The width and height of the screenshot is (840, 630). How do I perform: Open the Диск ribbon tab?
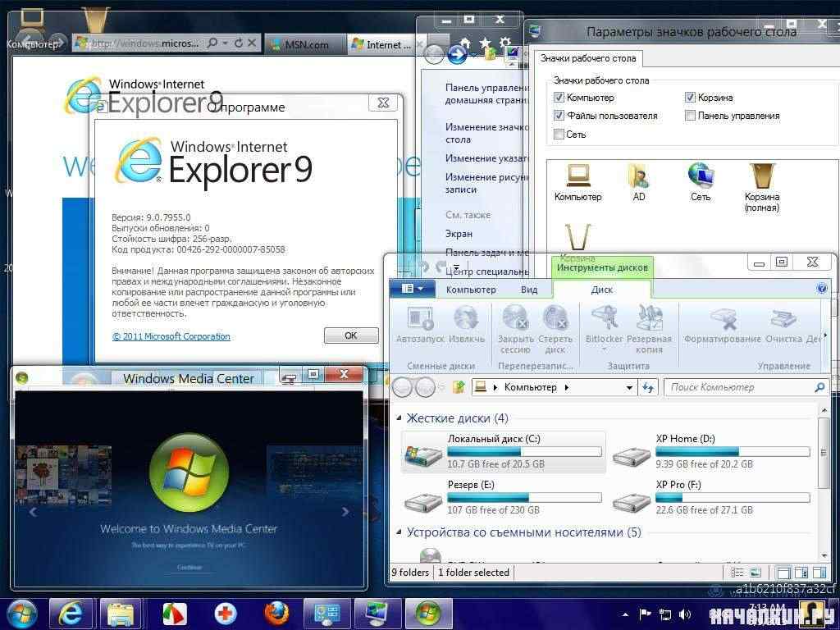coord(601,290)
